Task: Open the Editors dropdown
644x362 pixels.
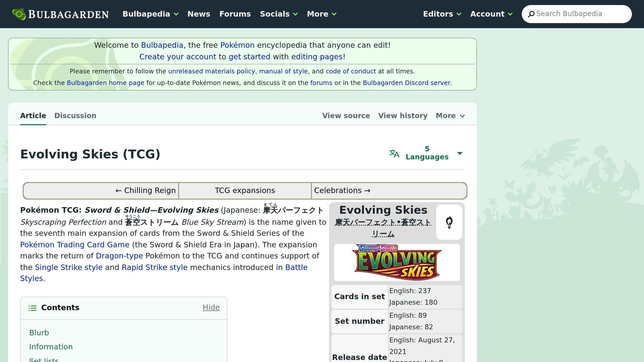Action: pos(442,14)
